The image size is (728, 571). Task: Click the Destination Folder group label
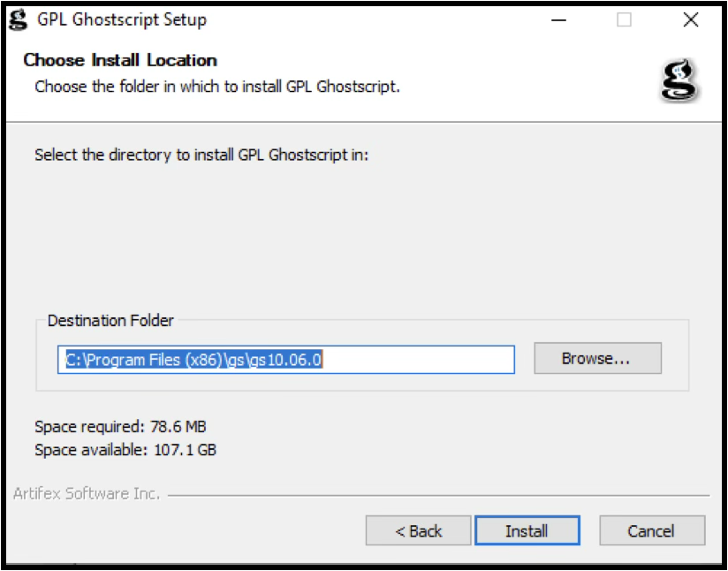[x=110, y=321]
